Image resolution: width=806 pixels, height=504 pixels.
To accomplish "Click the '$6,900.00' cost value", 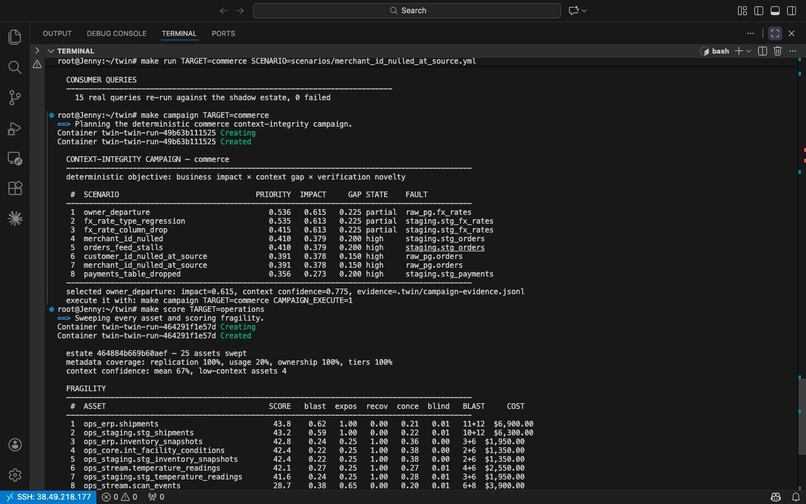I will [514, 424].
